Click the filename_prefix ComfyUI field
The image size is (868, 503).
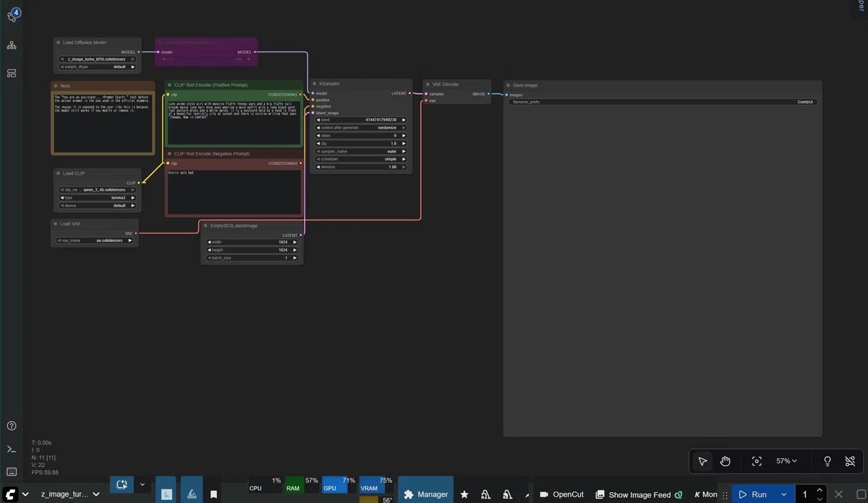tap(663, 102)
